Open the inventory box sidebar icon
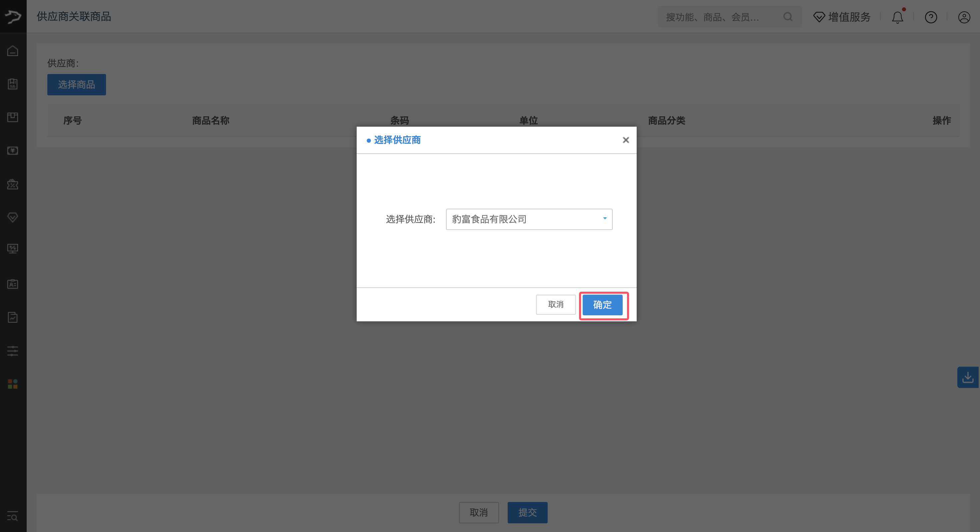 tap(13, 117)
